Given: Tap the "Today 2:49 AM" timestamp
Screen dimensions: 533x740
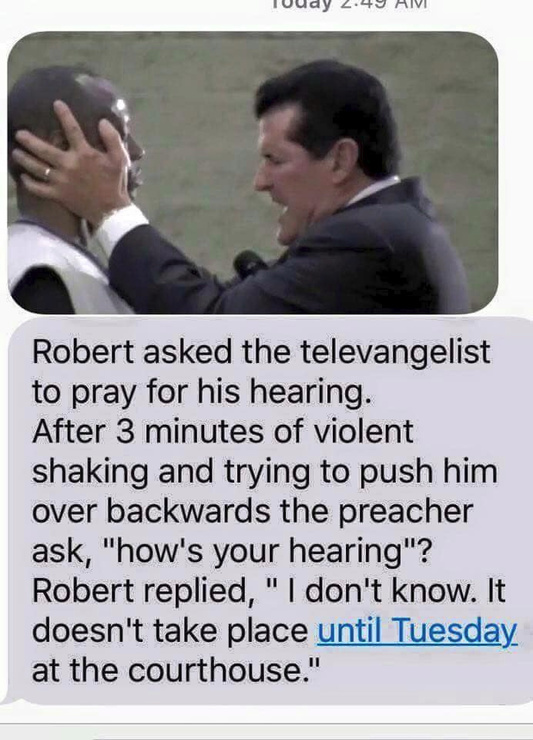Looking at the screenshot, I should pos(348,4).
